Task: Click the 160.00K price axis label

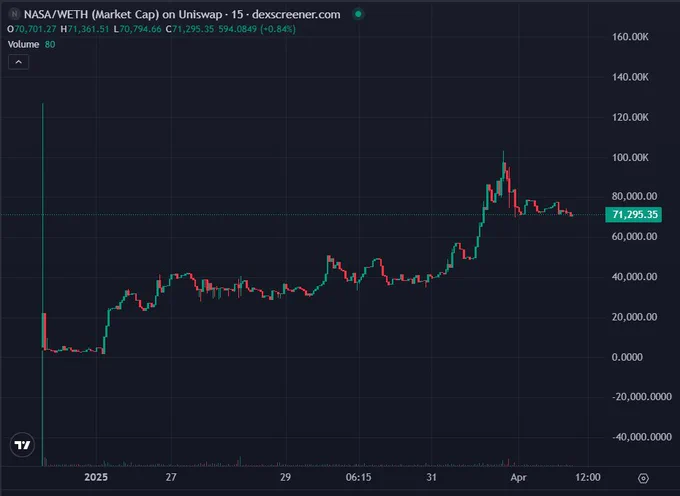Action: 630,37
